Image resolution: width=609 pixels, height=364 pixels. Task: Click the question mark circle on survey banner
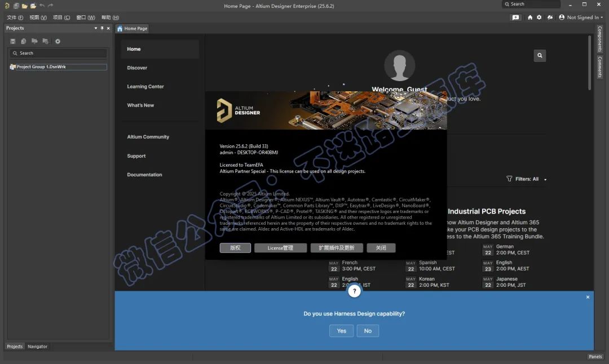pyautogui.click(x=354, y=291)
